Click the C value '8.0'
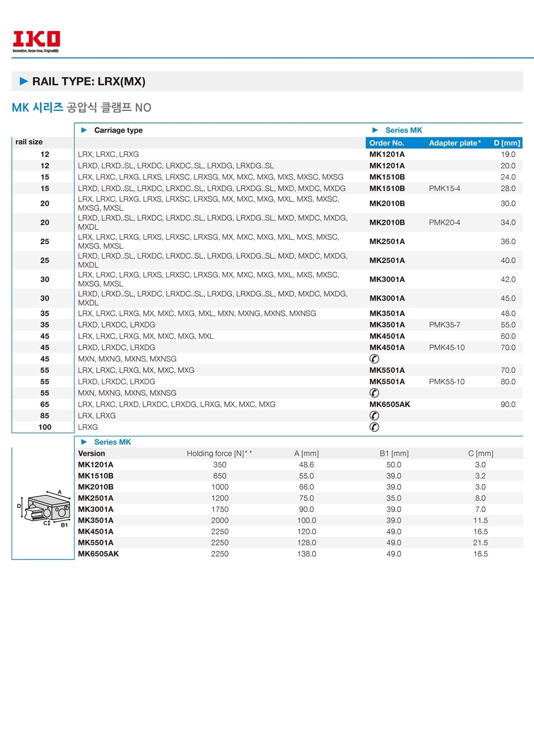 pyautogui.click(x=481, y=498)
